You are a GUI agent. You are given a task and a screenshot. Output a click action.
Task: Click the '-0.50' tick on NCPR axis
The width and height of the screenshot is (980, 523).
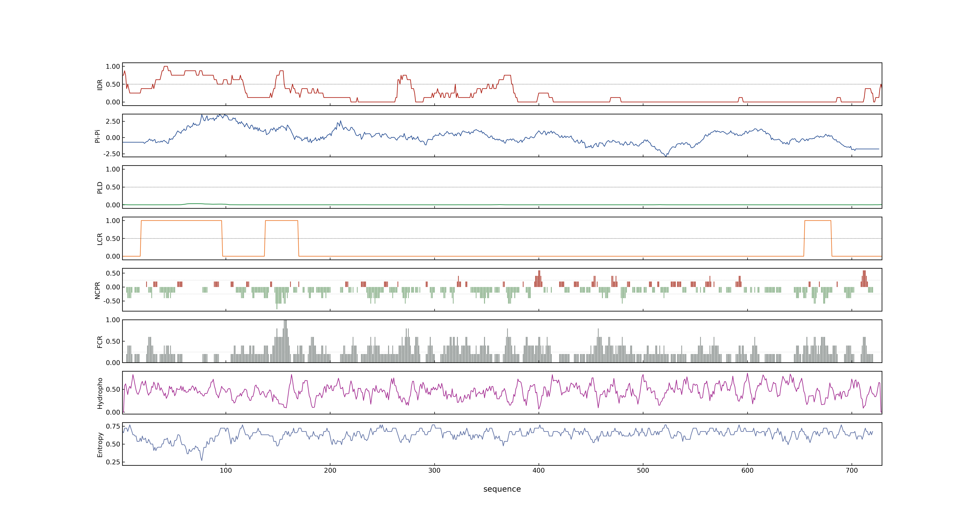coord(111,301)
